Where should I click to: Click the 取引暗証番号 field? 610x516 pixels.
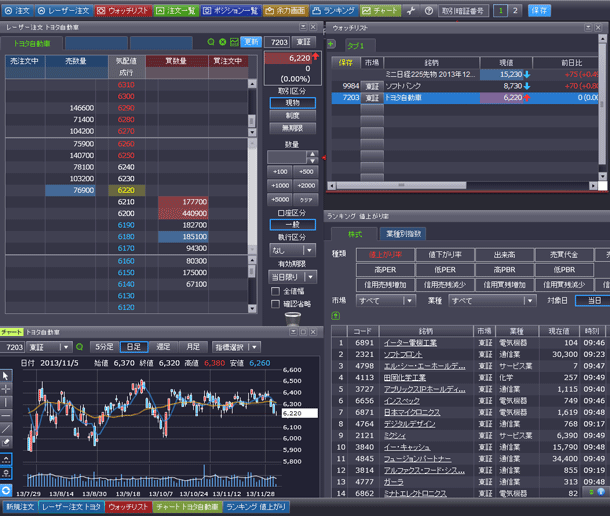tap(463, 11)
